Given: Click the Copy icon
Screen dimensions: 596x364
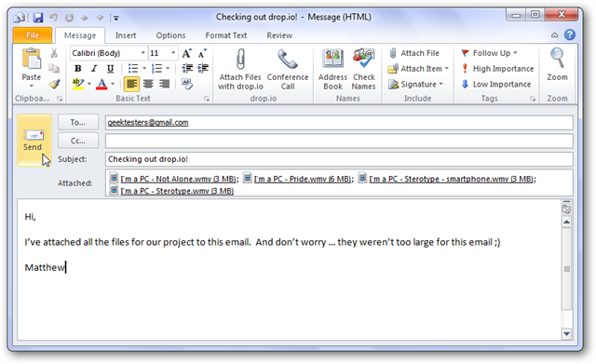Looking at the screenshot, I should tap(54, 68).
